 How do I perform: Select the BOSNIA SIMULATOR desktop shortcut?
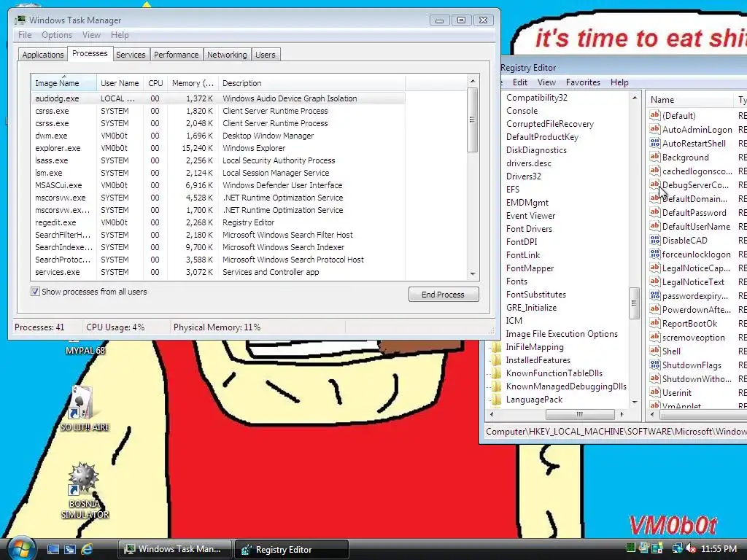pyautogui.click(x=85, y=491)
